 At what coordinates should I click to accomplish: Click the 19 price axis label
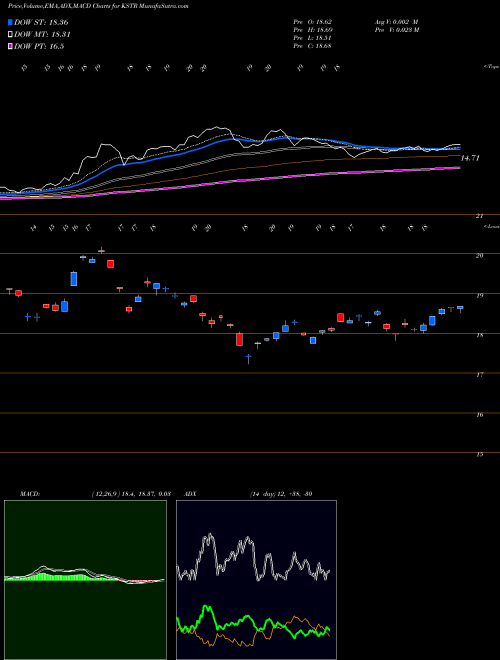(479, 295)
